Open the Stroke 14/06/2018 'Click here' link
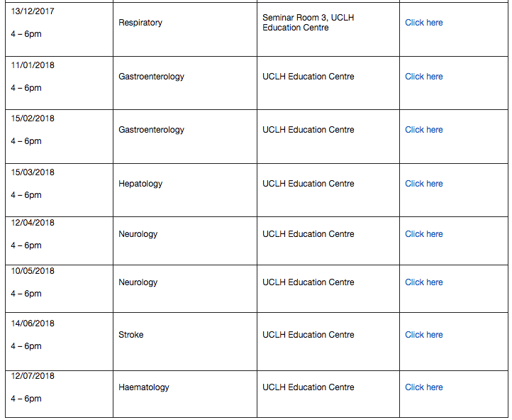Screen dimensions: 512x420 pyautogui.click(x=424, y=335)
